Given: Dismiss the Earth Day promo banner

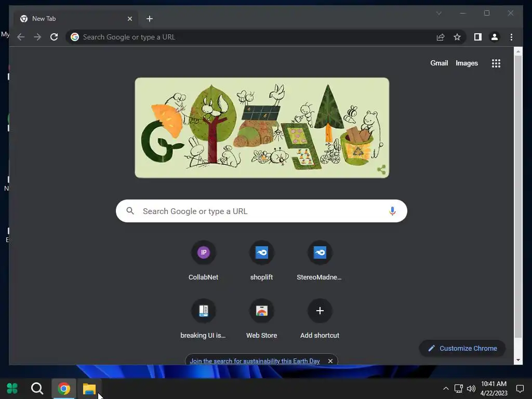Looking at the screenshot, I should 330,361.
